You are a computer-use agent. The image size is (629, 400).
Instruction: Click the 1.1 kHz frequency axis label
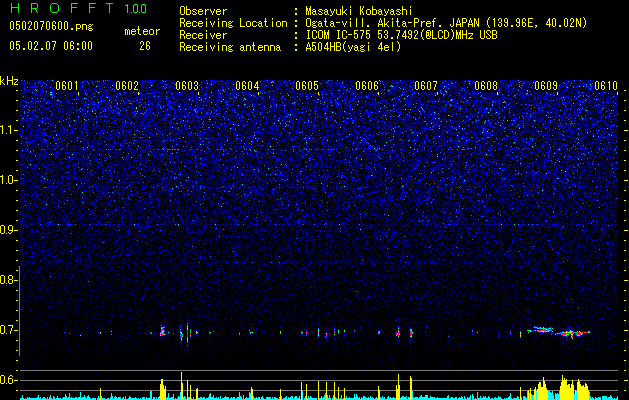pos(9,130)
